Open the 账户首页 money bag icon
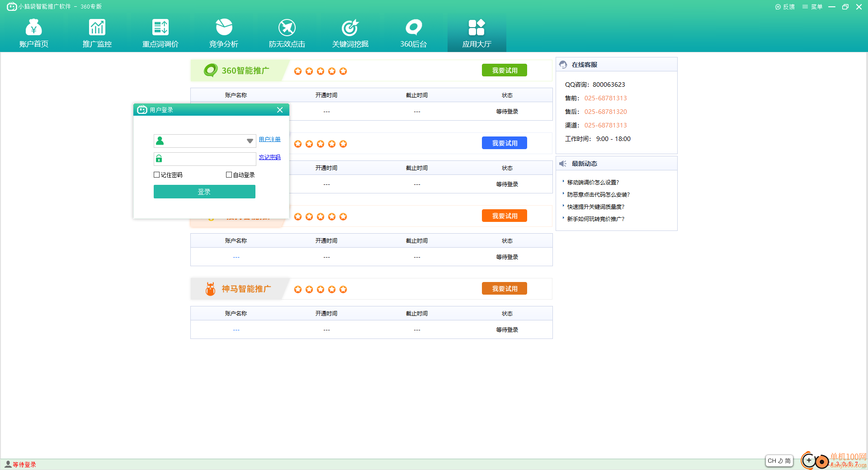The height and width of the screenshot is (470, 868). pyautogui.click(x=34, y=27)
